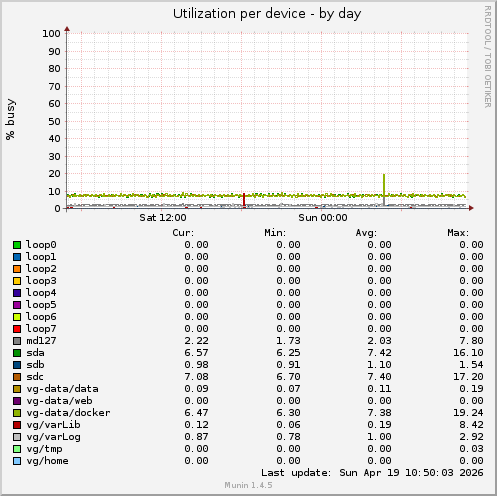
Task: Click the sdc orange-brown color swatch
Action: coord(17,377)
